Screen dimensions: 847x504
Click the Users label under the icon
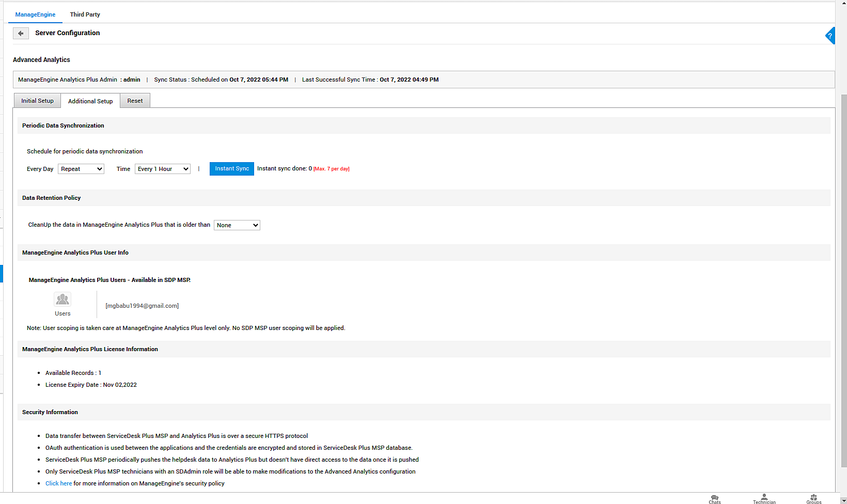[x=62, y=313]
